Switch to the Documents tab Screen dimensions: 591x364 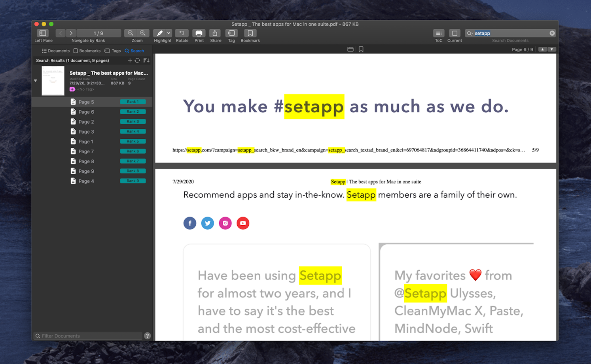55,51
